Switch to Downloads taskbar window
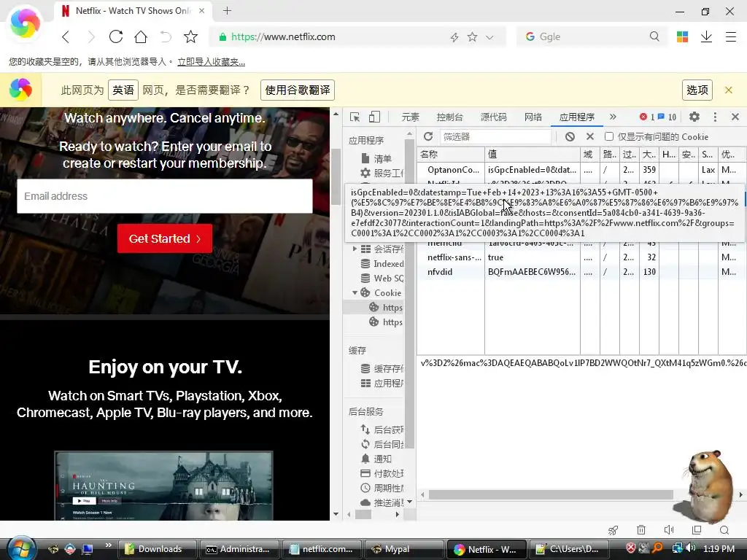The image size is (747, 560). click(x=158, y=549)
